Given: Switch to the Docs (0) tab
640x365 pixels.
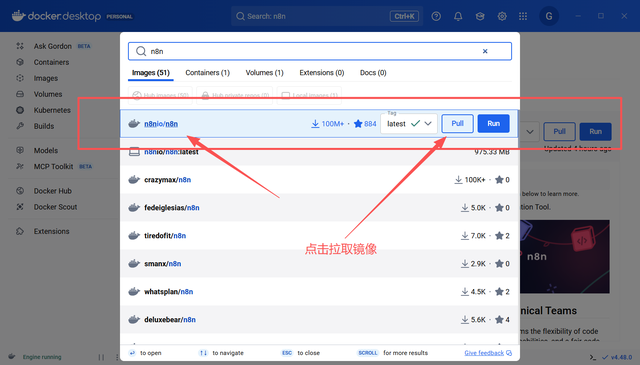Looking at the screenshot, I should (x=373, y=73).
